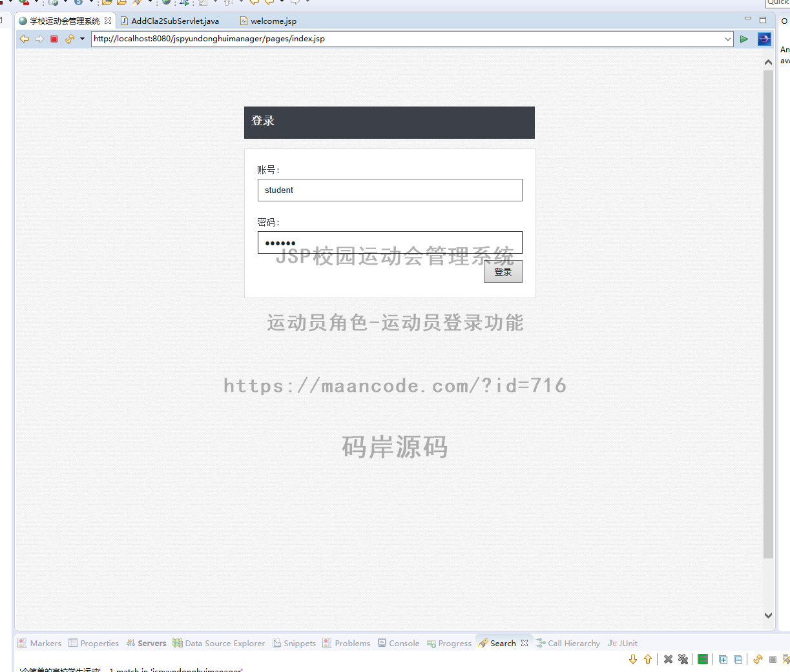The height and width of the screenshot is (672, 790).
Task: Click the browser scrollbar down arrow
Action: coord(768,615)
